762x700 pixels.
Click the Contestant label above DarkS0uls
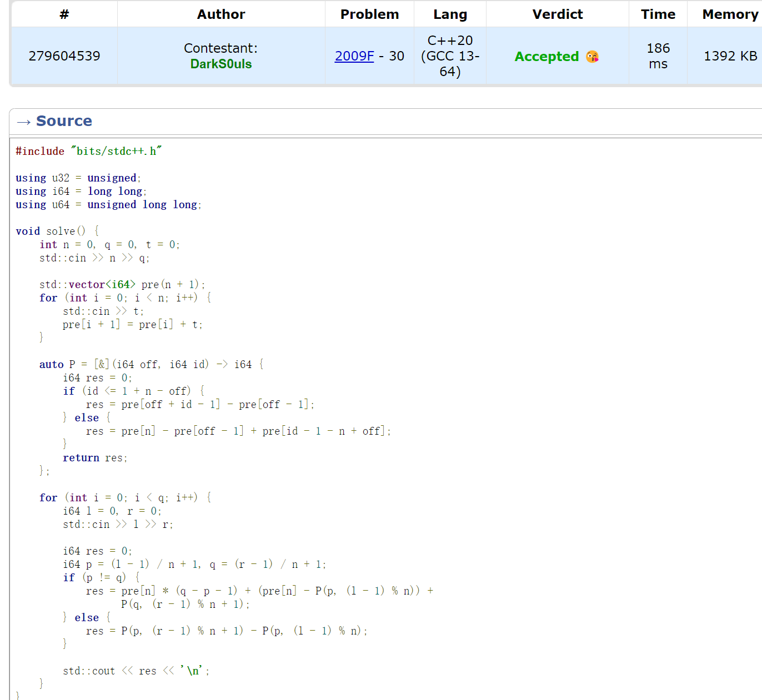pyautogui.click(x=220, y=48)
